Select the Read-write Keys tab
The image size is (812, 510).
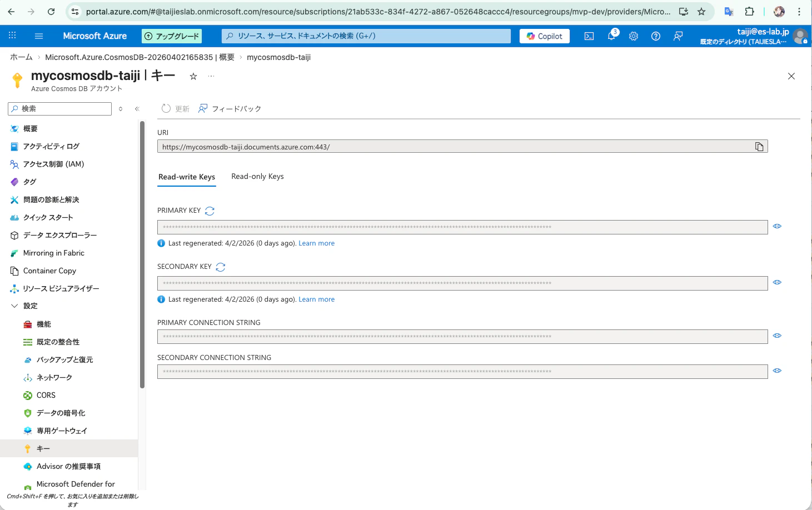(187, 177)
